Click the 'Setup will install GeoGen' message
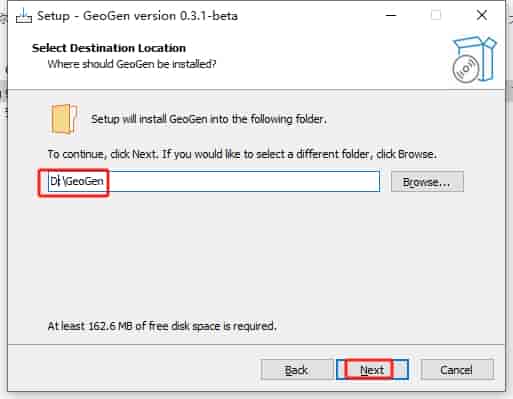The width and height of the screenshot is (513, 399). tap(209, 119)
